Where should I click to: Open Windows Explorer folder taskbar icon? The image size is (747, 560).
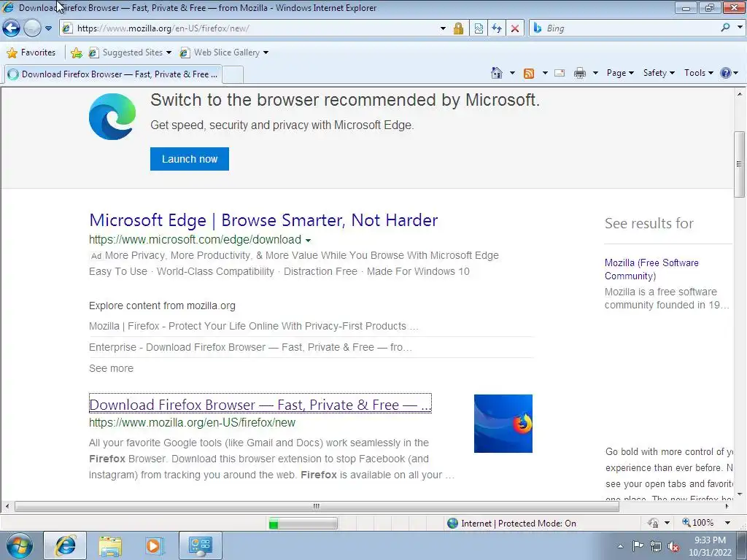110,545
